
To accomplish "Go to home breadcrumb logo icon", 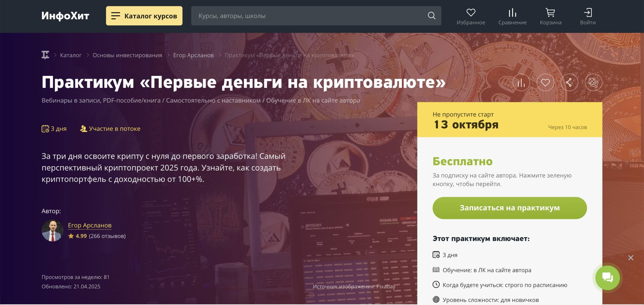I will pyautogui.click(x=45, y=55).
